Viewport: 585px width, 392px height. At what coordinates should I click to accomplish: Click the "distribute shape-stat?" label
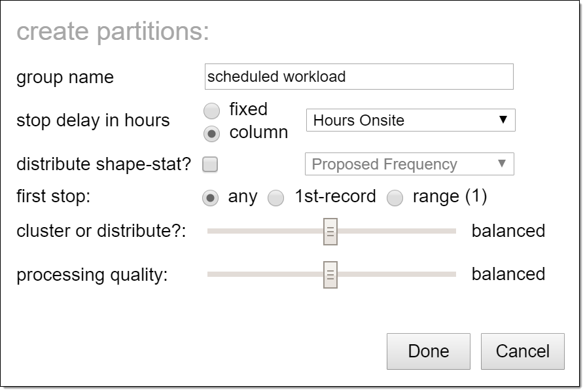tap(103, 164)
